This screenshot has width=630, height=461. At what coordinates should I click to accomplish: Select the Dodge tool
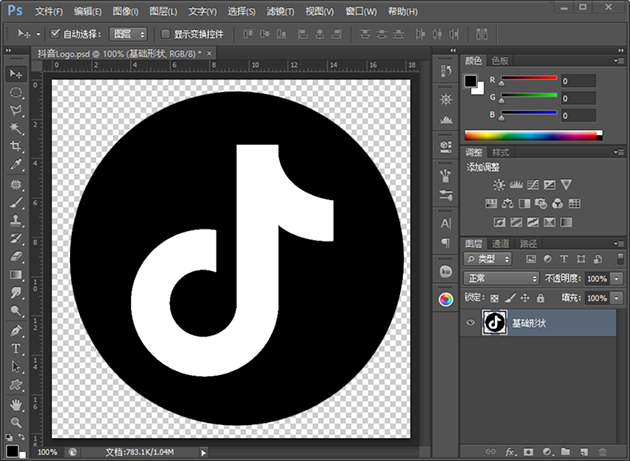point(16,311)
